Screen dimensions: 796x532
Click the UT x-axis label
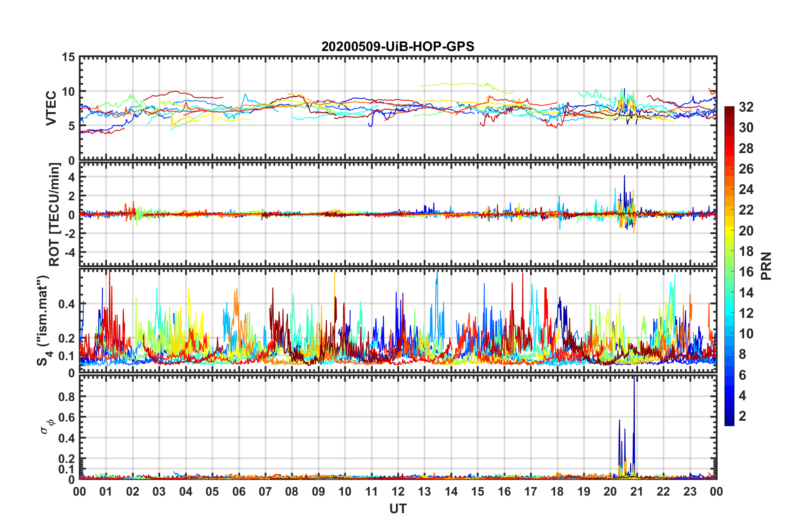(398, 509)
